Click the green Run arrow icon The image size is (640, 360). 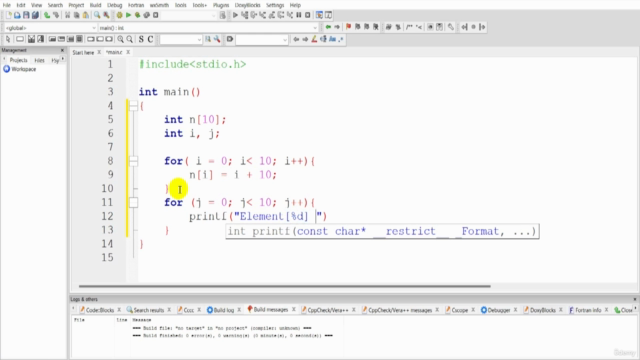[x=128, y=15]
